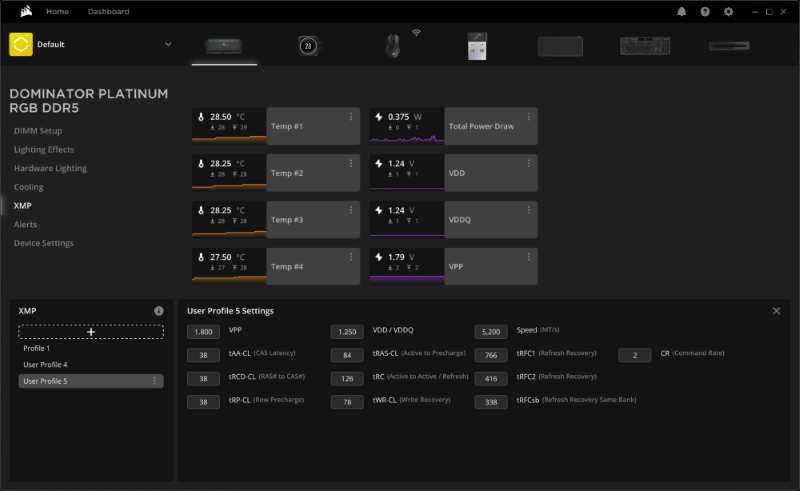Open VPP card options menu

click(529, 257)
